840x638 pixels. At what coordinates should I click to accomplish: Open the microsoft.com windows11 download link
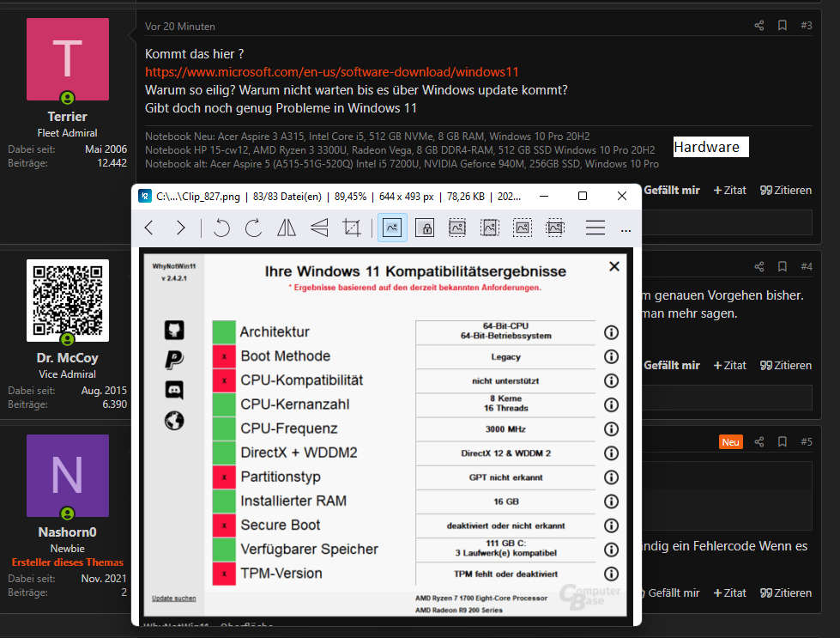click(331, 72)
